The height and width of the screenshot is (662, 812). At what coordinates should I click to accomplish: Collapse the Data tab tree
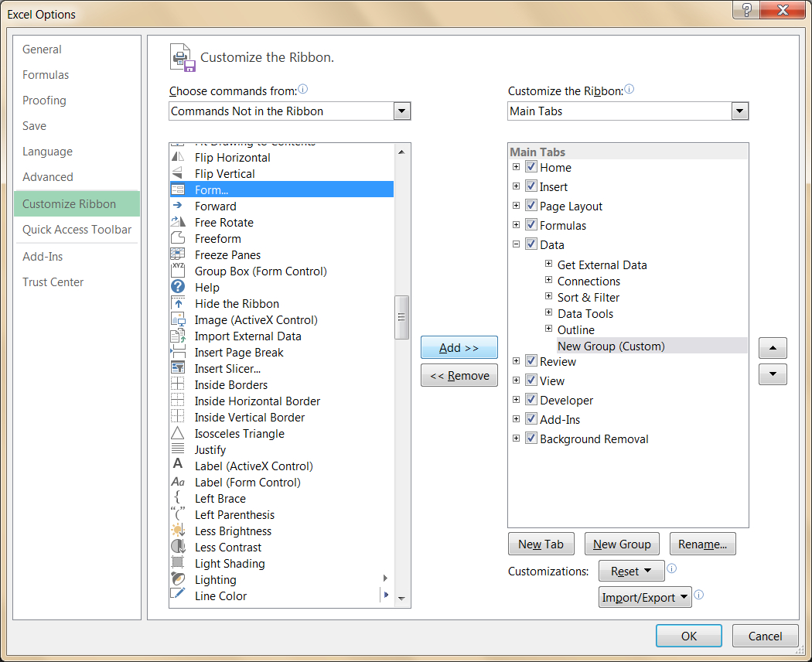[516, 243]
